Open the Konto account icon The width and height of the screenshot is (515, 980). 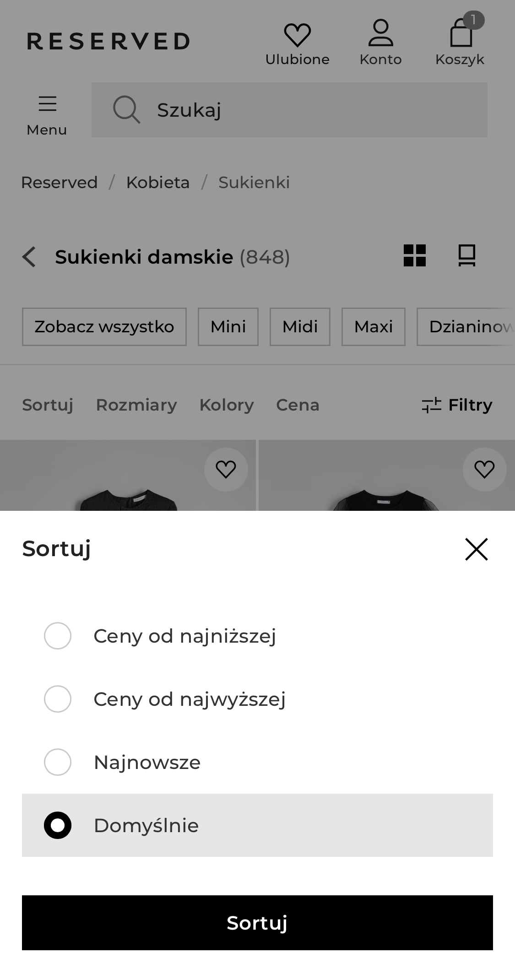click(381, 36)
